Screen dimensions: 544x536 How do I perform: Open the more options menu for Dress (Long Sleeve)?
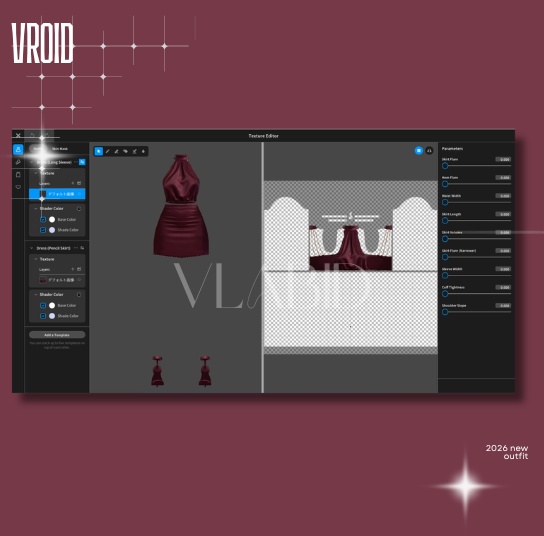pos(76,162)
